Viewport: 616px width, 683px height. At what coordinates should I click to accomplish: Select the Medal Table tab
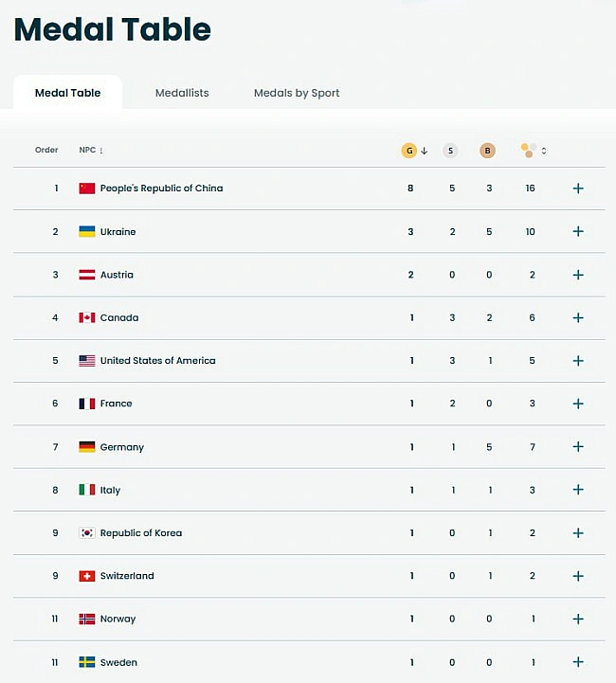[67, 93]
